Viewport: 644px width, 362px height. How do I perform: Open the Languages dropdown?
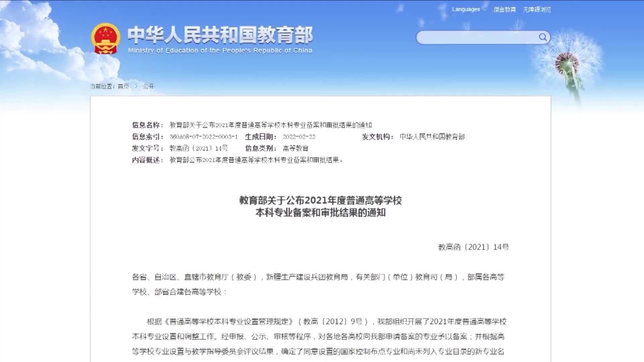tap(469, 9)
